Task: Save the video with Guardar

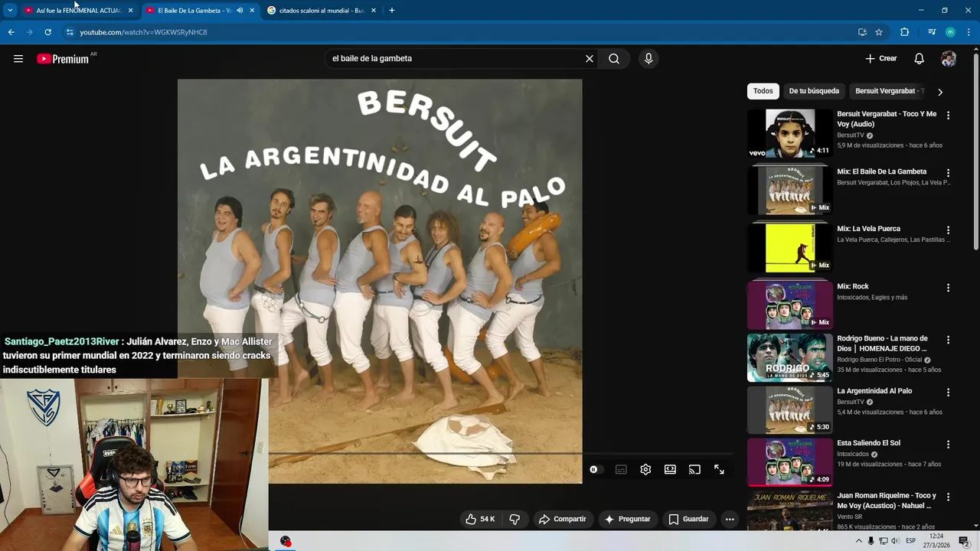Action: pyautogui.click(x=688, y=519)
